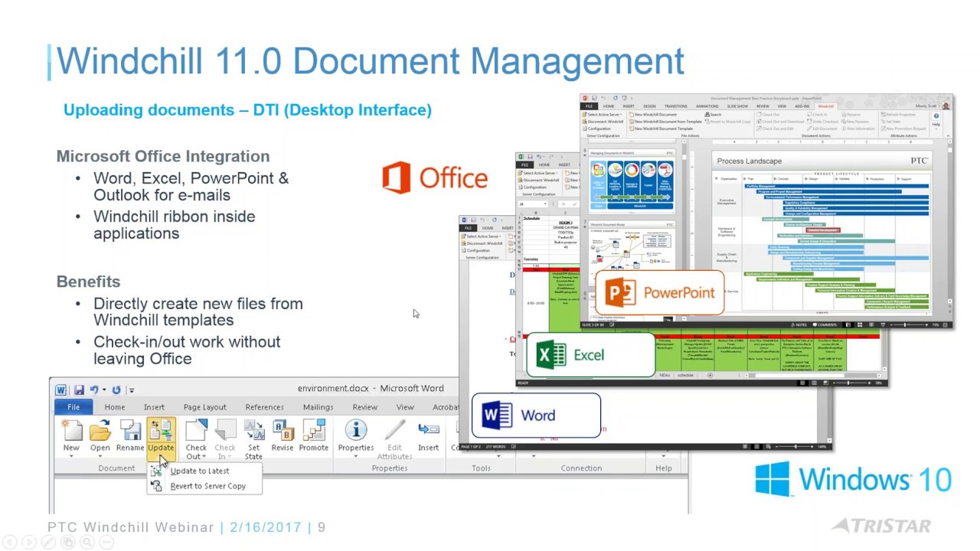Click New Windchill Document in PowerPoint

[x=653, y=115]
